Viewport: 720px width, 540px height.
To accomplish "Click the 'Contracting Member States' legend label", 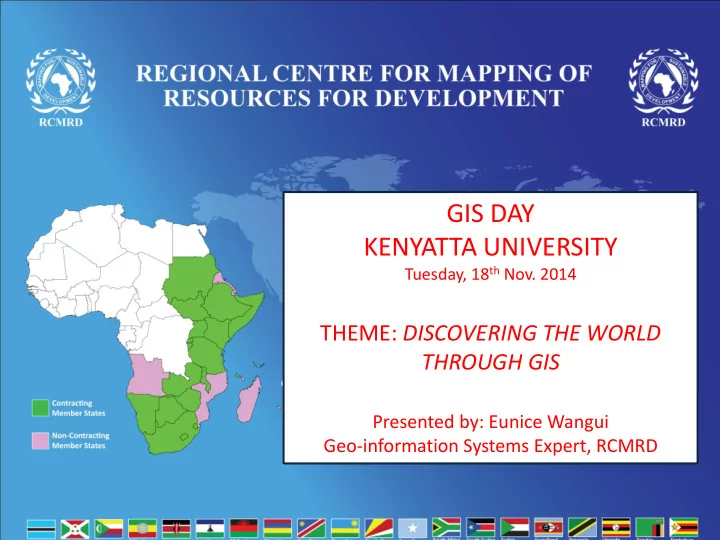I will tap(79, 408).
